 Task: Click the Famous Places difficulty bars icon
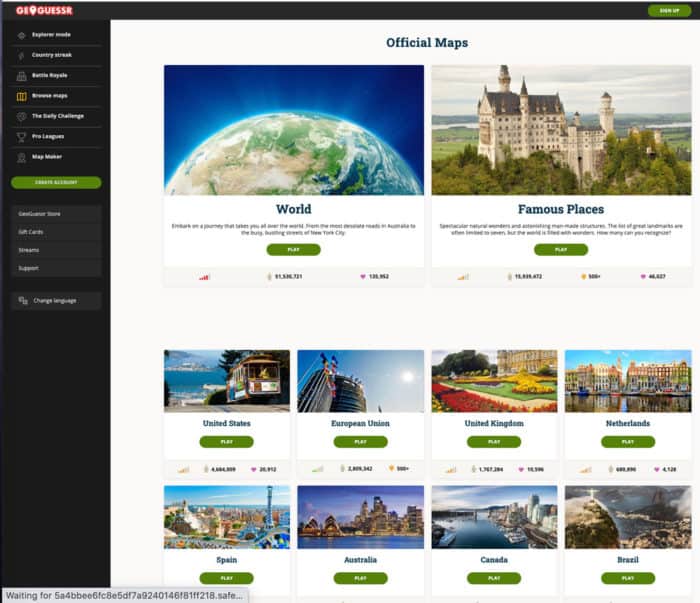pos(463,277)
